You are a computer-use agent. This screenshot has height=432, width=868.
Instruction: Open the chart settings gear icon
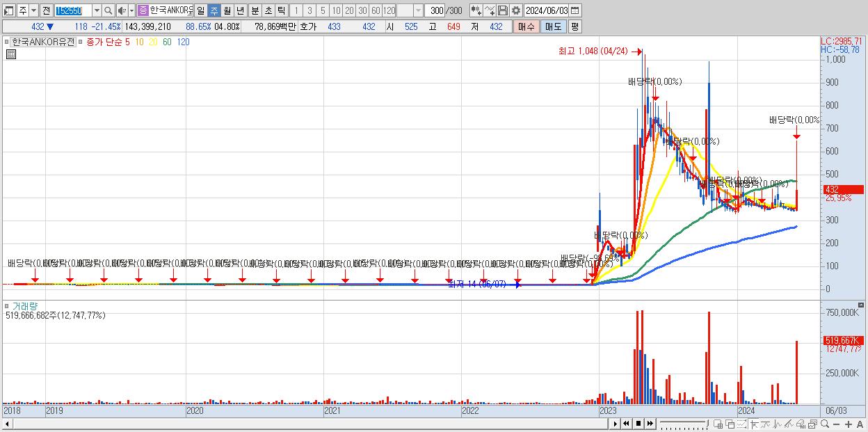515,10
